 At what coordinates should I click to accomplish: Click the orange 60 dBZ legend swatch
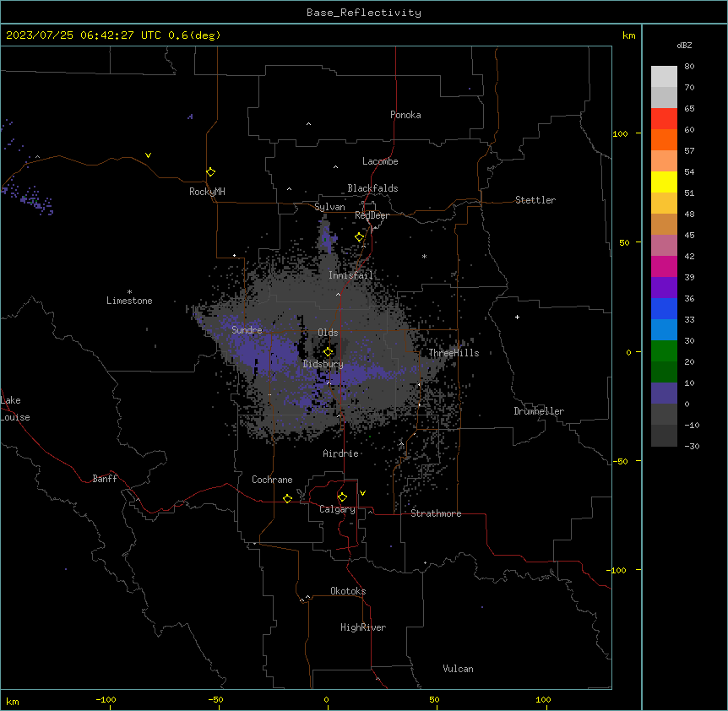pyautogui.click(x=664, y=139)
